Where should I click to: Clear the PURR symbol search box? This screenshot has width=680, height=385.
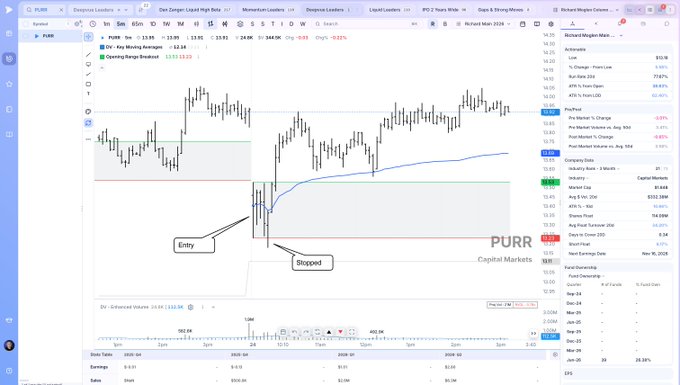click(61, 10)
